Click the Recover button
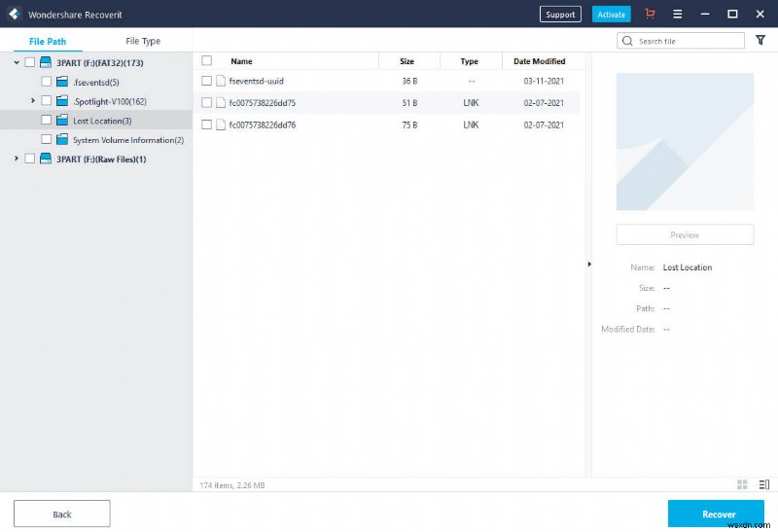Viewport: 778px width, 532px height. coord(718,514)
